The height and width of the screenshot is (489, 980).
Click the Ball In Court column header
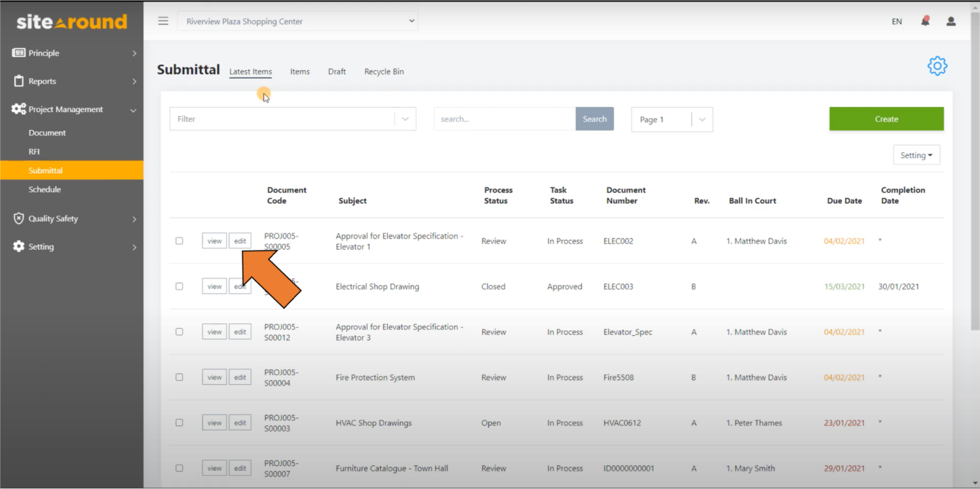[x=752, y=201]
